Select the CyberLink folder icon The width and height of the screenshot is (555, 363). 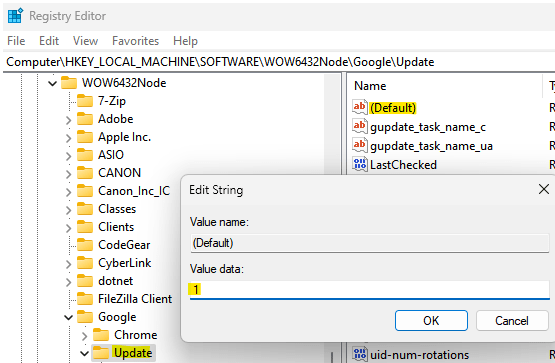tap(85, 263)
